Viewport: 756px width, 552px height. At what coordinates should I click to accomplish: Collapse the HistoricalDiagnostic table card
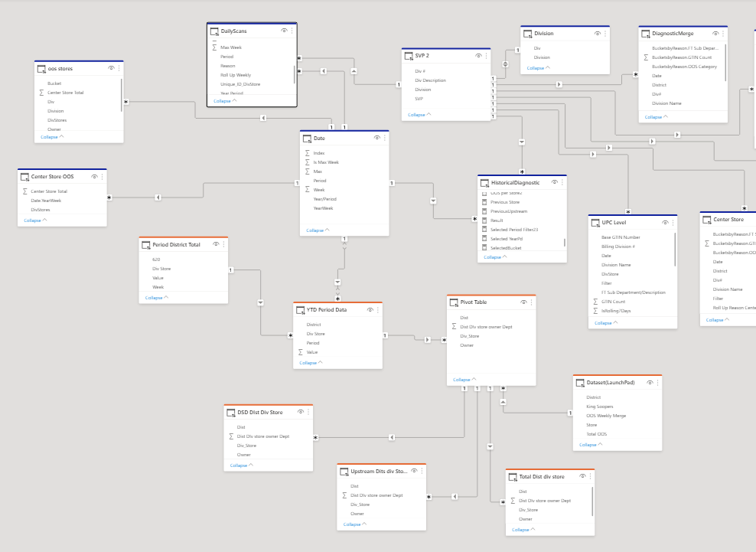(x=495, y=257)
